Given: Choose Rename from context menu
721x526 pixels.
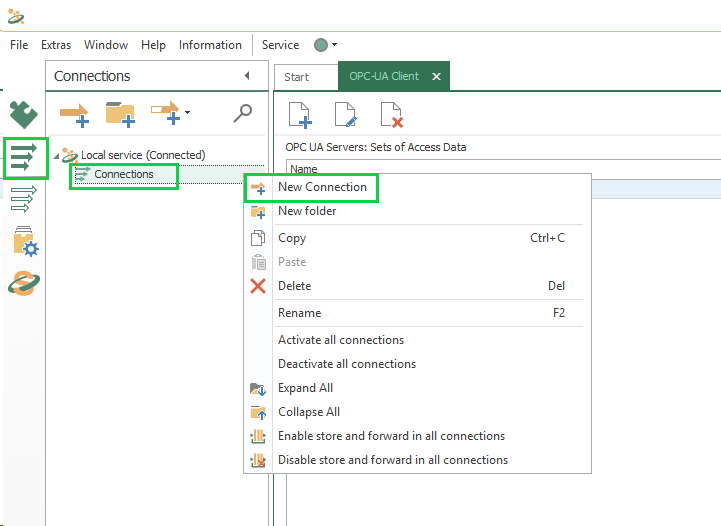Looking at the screenshot, I should pyautogui.click(x=418, y=313).
